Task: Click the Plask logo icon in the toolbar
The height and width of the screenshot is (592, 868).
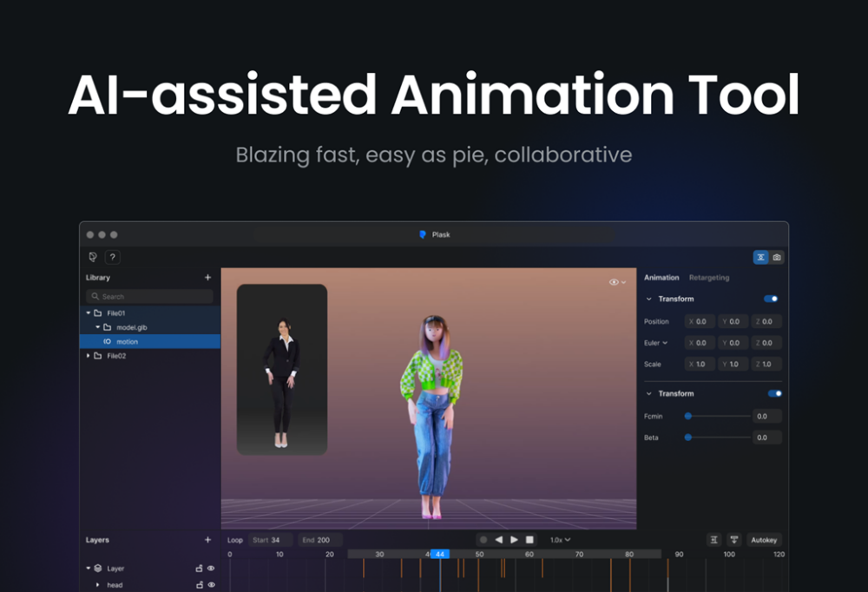Action: tap(93, 257)
